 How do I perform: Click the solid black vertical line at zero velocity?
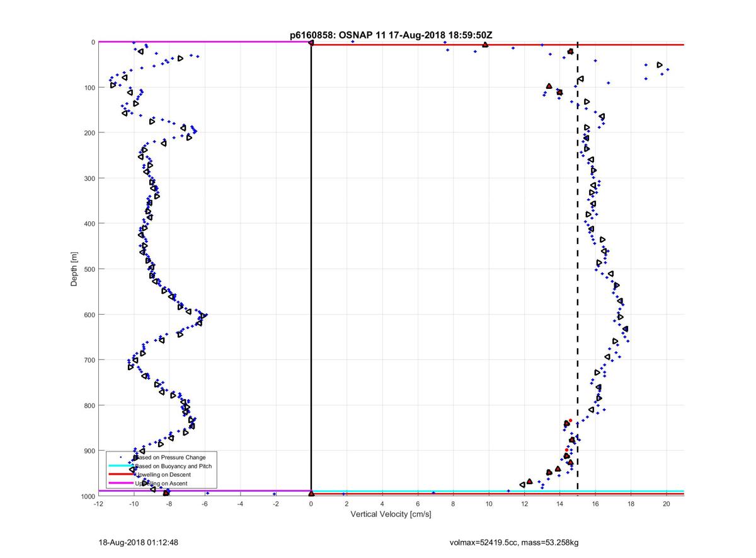coord(311,269)
